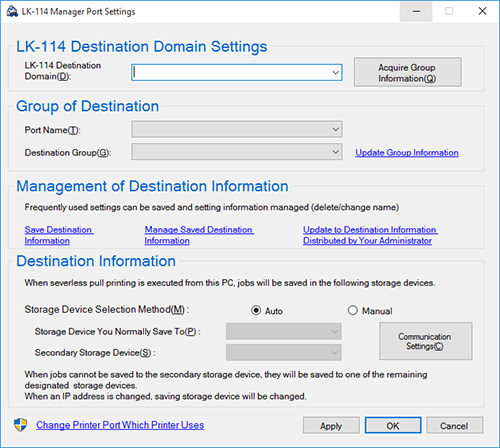Click the Apply button
The width and height of the screenshot is (500, 448).
click(x=331, y=426)
